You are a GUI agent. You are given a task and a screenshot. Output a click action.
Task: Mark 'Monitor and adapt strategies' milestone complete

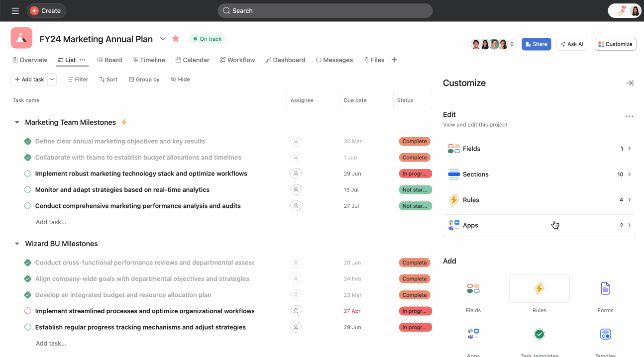[x=28, y=190]
